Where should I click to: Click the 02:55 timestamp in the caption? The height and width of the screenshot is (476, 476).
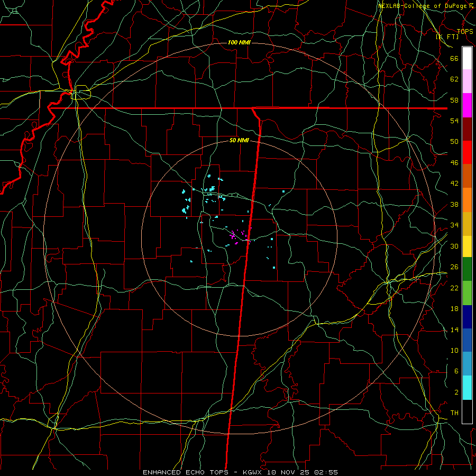point(326,472)
